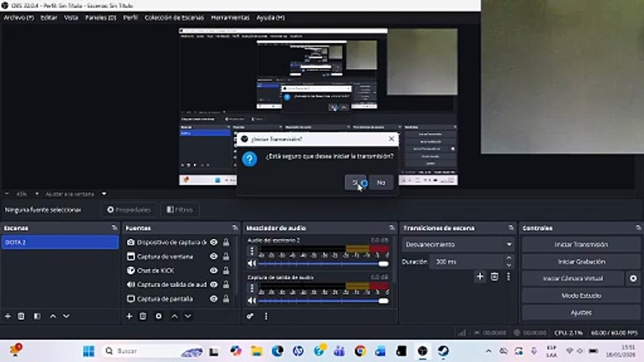Hide Captura de ventana source
This screenshot has height=362, width=644.
(214, 256)
